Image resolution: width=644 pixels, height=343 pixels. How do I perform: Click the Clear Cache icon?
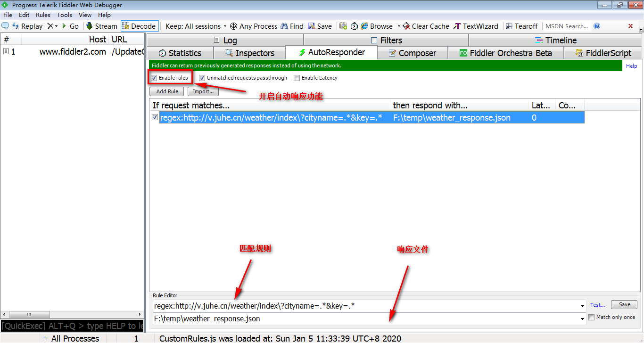point(406,26)
